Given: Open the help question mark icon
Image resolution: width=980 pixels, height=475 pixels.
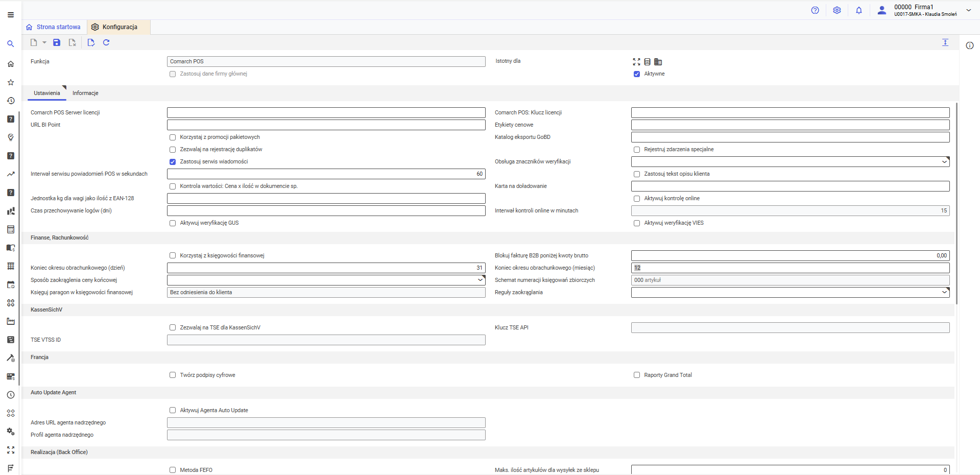Looking at the screenshot, I should click(x=815, y=10).
